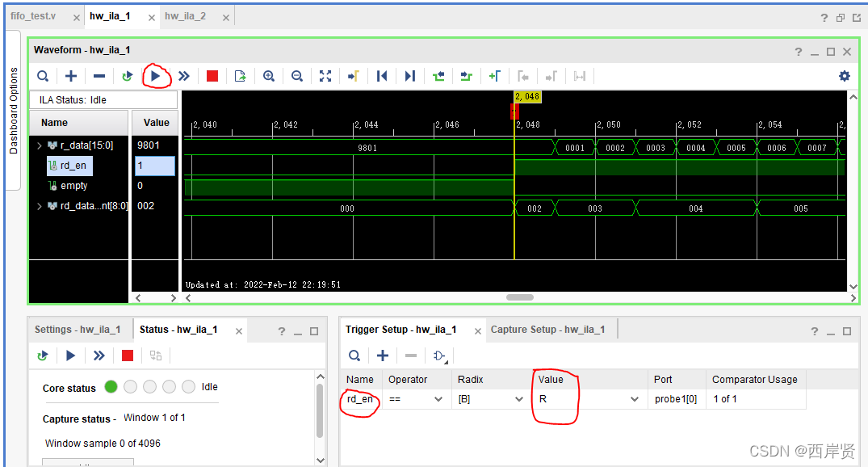The image size is (868, 467).
Task: Select the Trigger Setup - hw_ila_1 tab
Action: pos(400,330)
